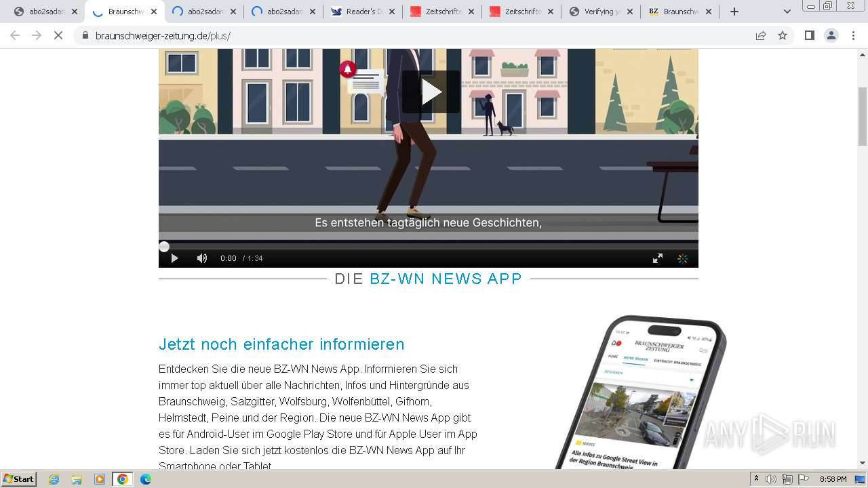Open Microsoft Edge from the taskbar

[146, 479]
